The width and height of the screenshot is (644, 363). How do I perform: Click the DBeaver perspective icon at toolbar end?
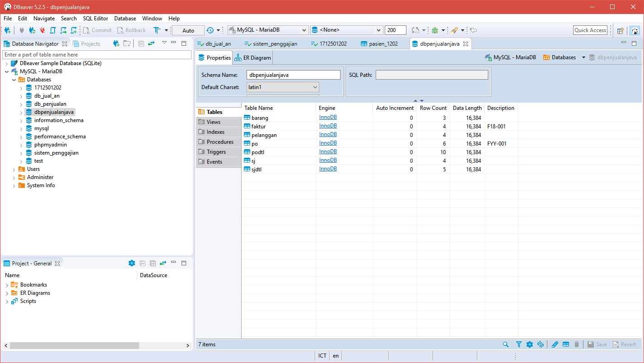(x=635, y=30)
